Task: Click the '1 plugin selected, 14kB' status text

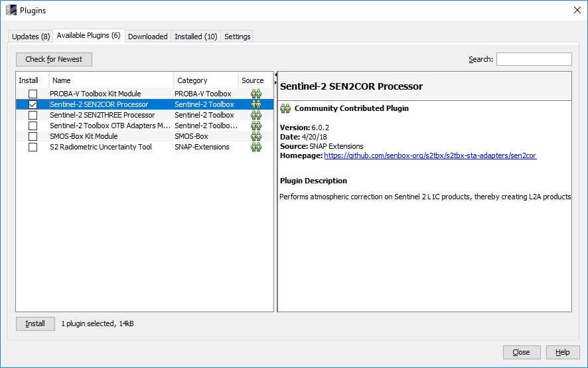Action: coord(98,323)
